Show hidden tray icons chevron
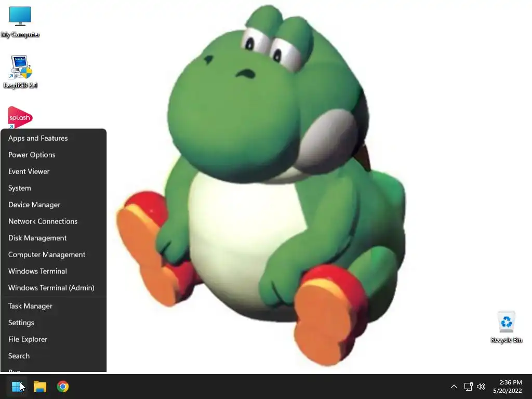This screenshot has width=532, height=399. (x=454, y=387)
